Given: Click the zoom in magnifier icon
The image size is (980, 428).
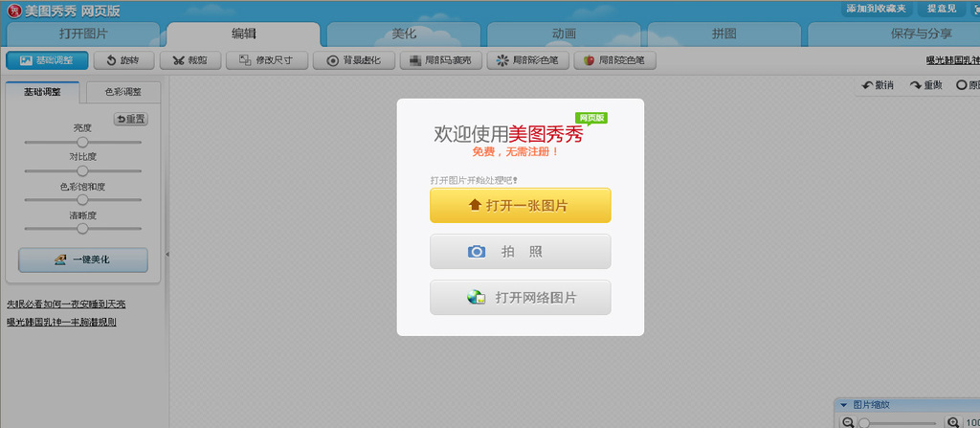Looking at the screenshot, I should pyautogui.click(x=954, y=422).
